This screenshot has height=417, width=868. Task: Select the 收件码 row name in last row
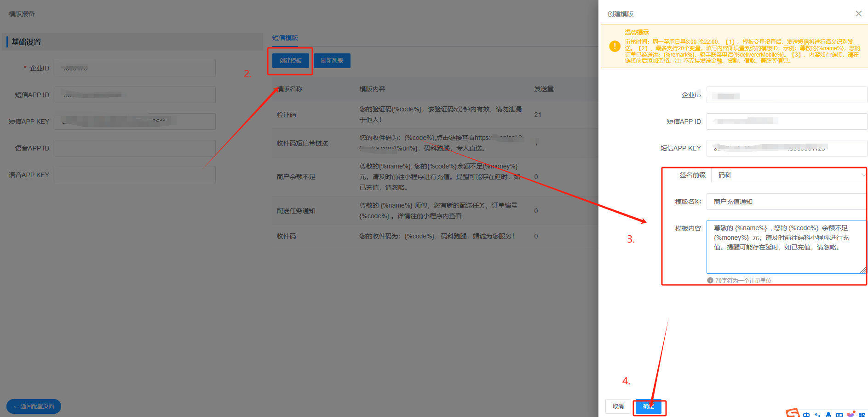[x=286, y=236]
